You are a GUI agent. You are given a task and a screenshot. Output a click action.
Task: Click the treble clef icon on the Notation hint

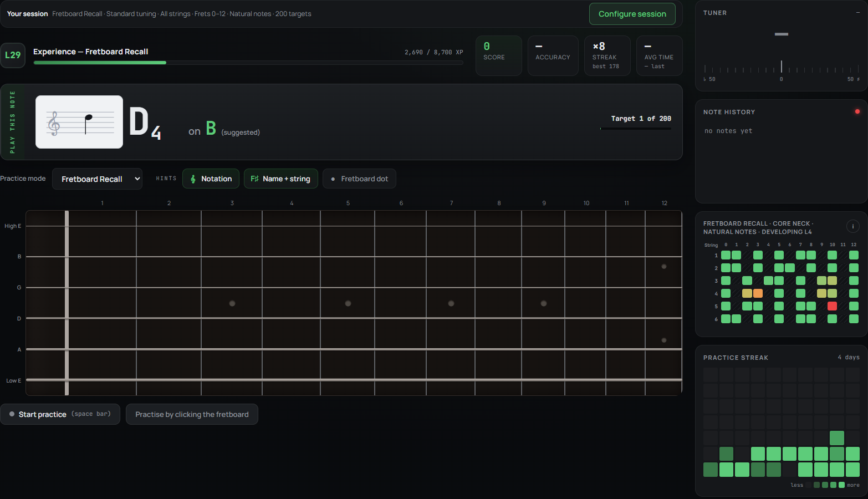(193, 179)
